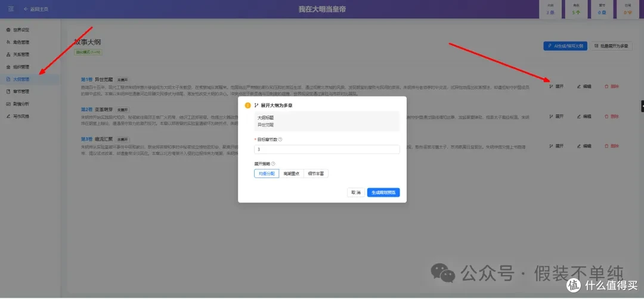Select the 高潮重点 strategy option
Screen dimensions: 644x299
[291, 174]
